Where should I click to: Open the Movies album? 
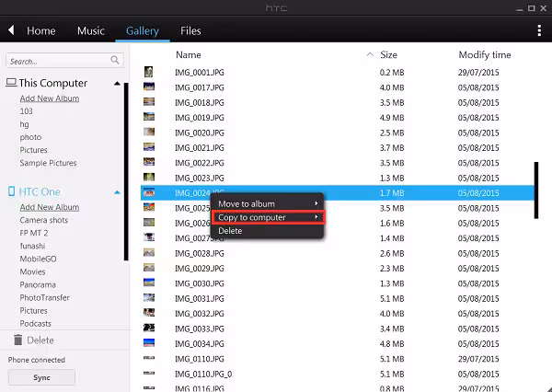coord(32,271)
